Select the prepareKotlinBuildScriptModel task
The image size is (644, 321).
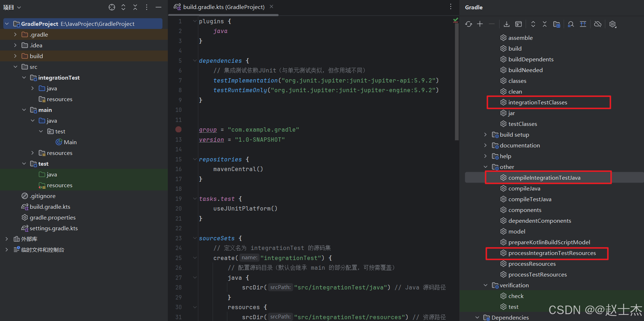pyautogui.click(x=545, y=242)
